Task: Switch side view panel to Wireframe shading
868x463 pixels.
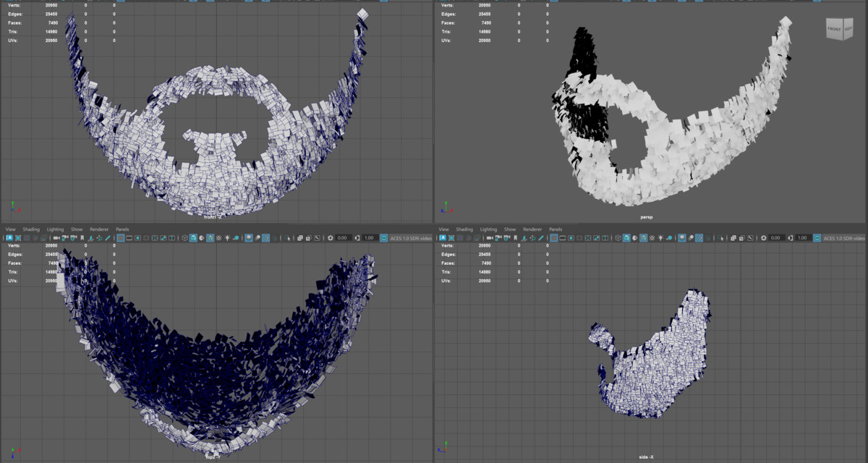Action: 618,238
